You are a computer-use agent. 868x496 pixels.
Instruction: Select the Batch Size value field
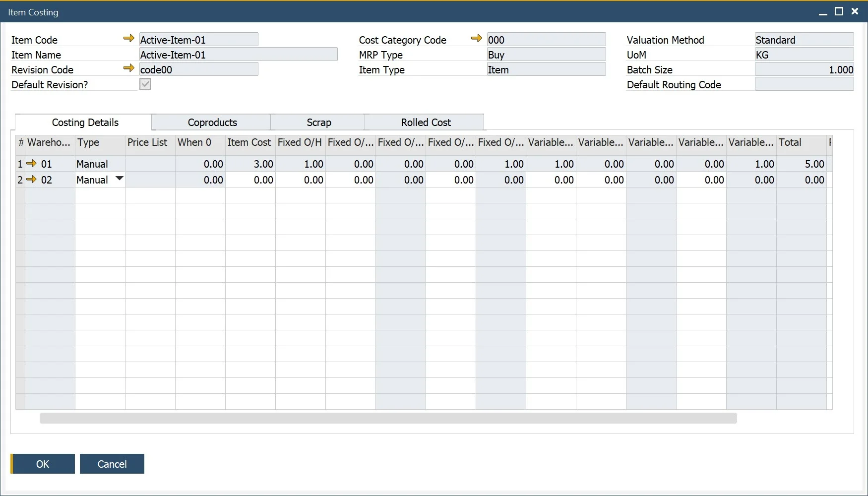pyautogui.click(x=804, y=69)
